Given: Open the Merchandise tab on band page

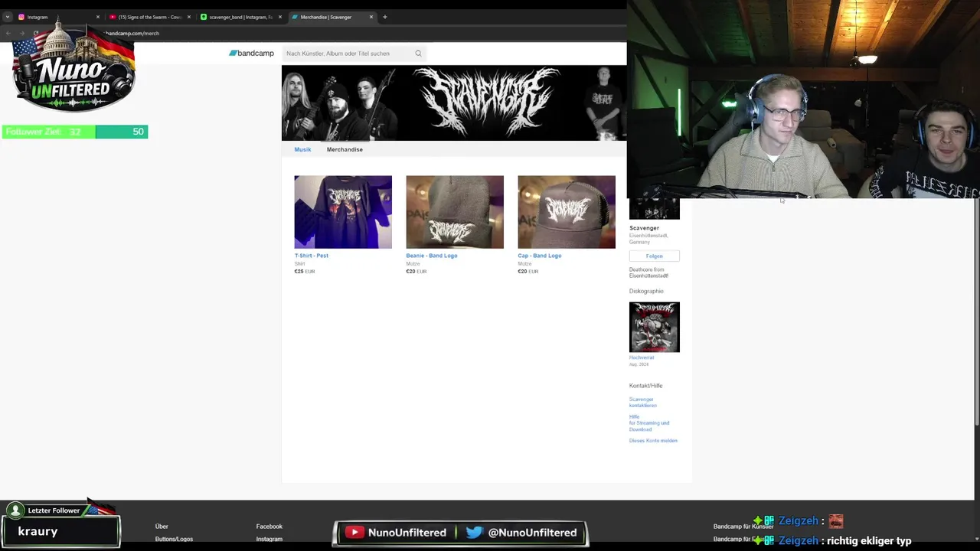Looking at the screenshot, I should (x=345, y=149).
